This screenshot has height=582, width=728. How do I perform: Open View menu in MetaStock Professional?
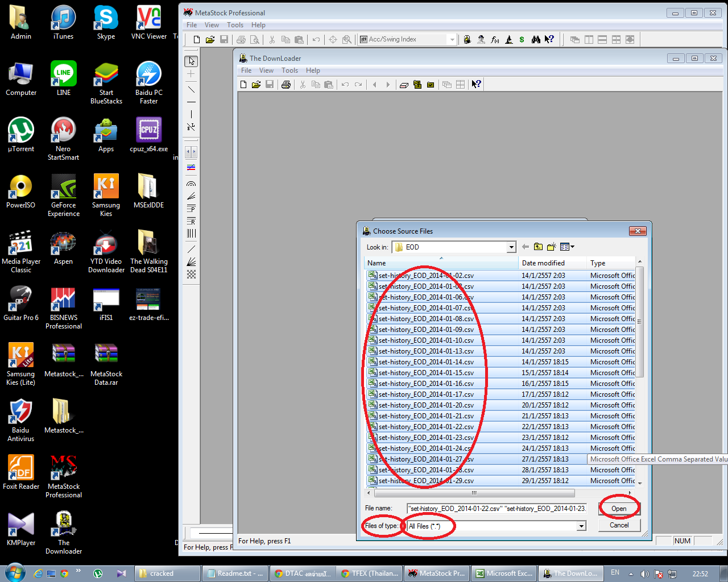coord(212,25)
